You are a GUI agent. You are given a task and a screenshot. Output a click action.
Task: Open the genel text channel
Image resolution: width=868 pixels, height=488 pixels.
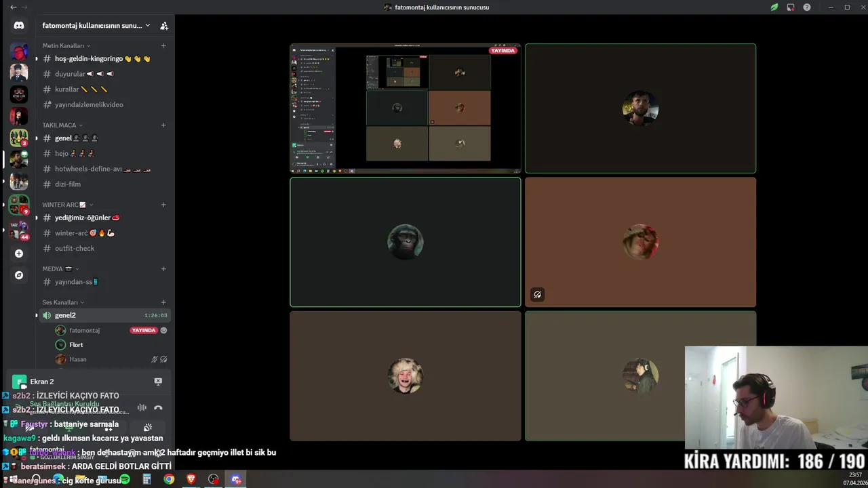pyautogui.click(x=104, y=138)
